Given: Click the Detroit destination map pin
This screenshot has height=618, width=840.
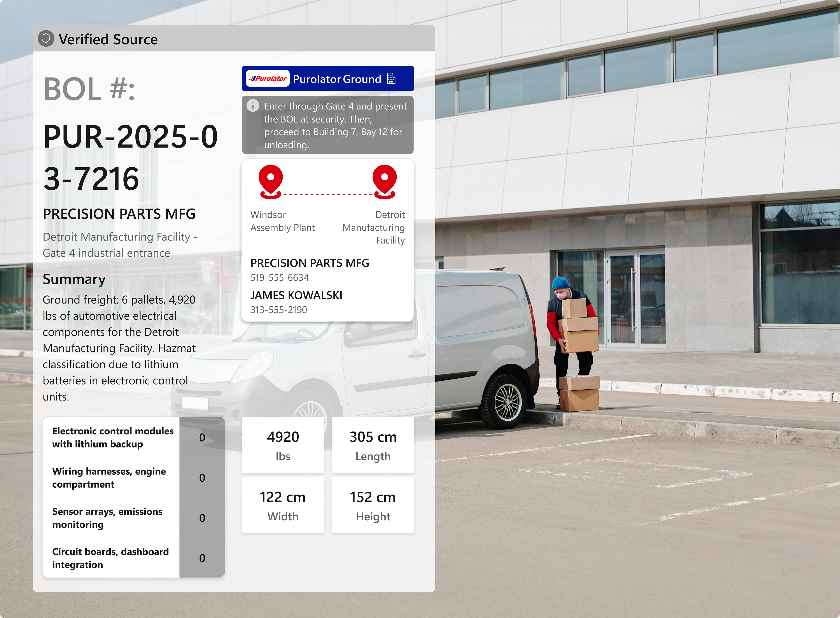Looking at the screenshot, I should (x=384, y=181).
